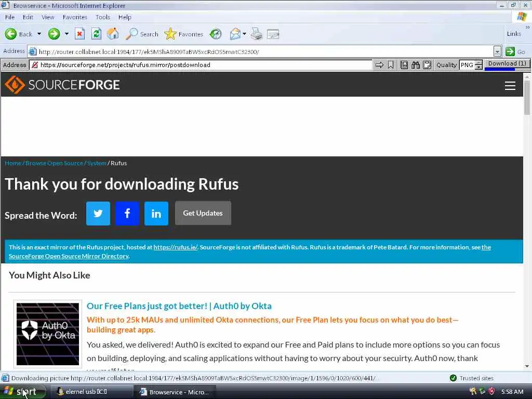This screenshot has width=532, height=399.
Task: Open SourceForge Open Source Mirror Directory link
Action: click(x=69, y=256)
